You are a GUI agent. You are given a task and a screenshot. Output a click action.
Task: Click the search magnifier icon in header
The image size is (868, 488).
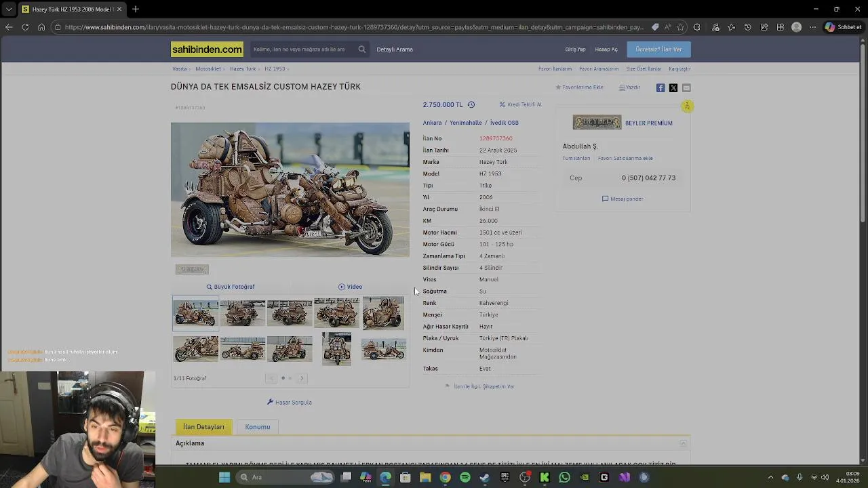362,49
